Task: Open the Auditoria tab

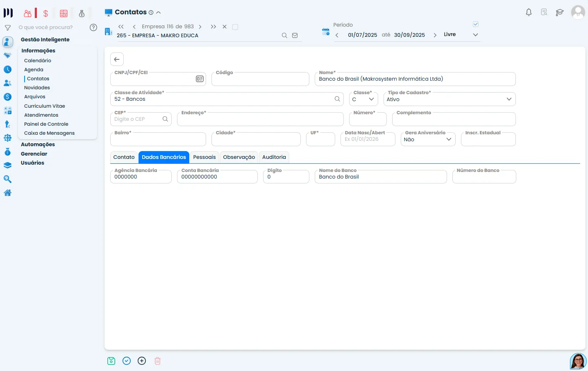Action: tap(274, 157)
